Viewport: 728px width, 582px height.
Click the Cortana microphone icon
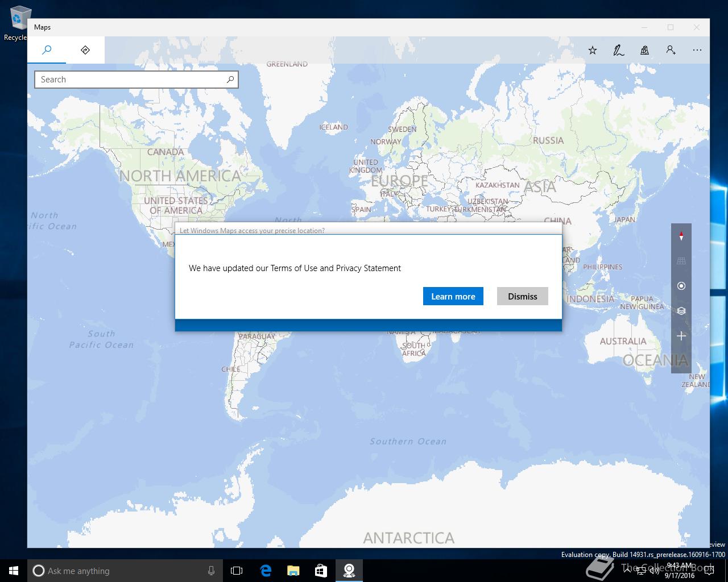point(211,571)
